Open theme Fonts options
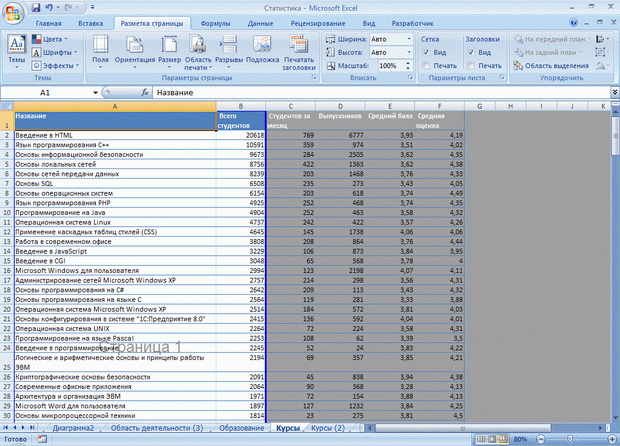 pos(55,52)
